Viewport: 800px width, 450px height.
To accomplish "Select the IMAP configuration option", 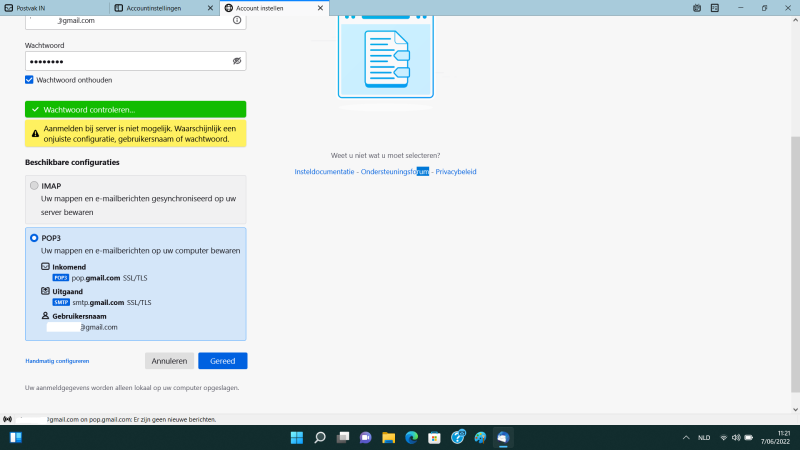I will [x=34, y=186].
